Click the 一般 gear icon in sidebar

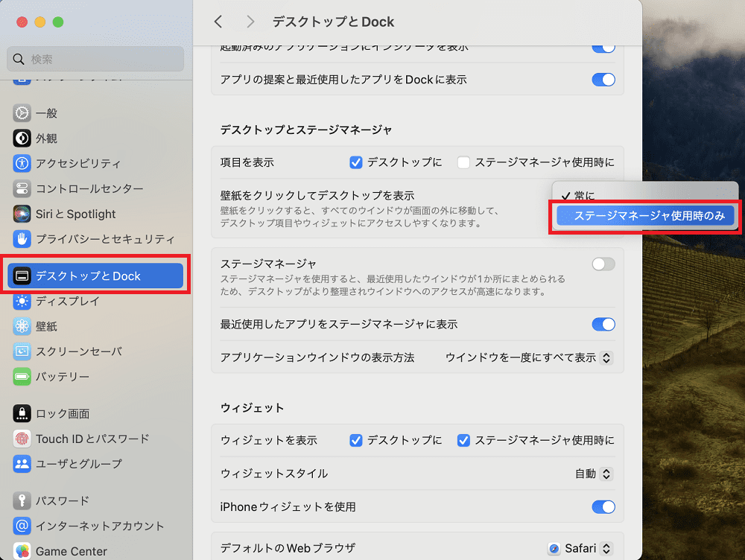tap(22, 113)
